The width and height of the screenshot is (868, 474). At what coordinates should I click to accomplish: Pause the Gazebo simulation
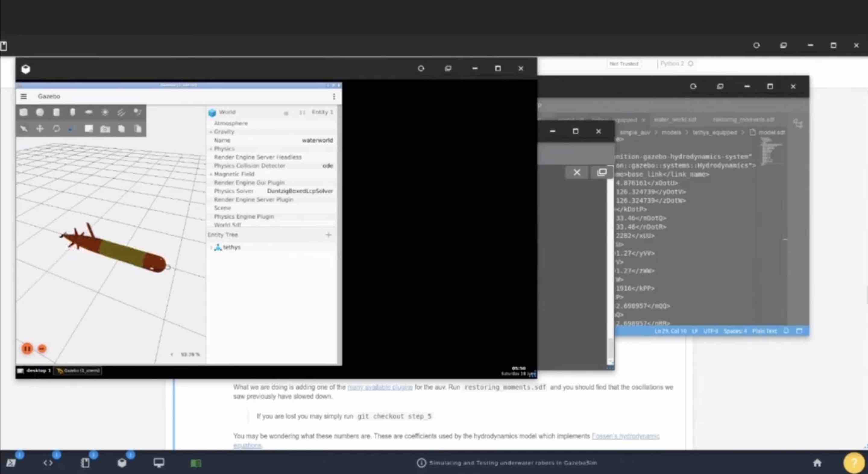point(27,348)
